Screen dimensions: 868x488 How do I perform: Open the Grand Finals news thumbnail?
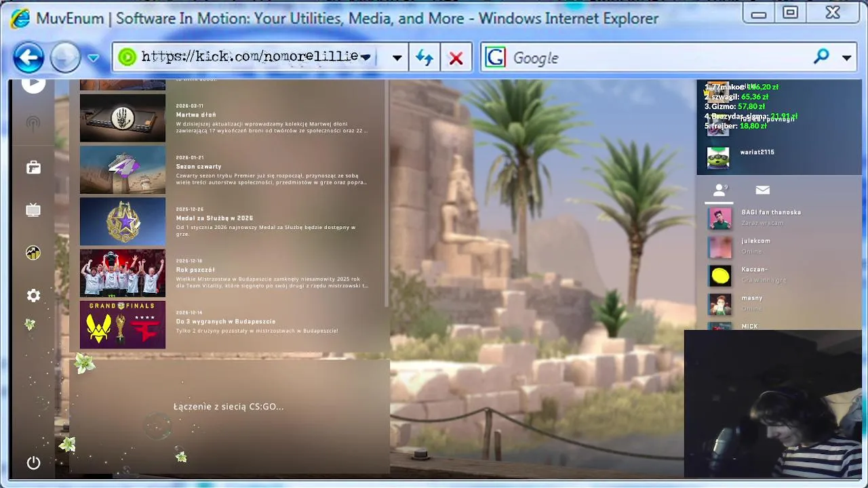[123, 325]
